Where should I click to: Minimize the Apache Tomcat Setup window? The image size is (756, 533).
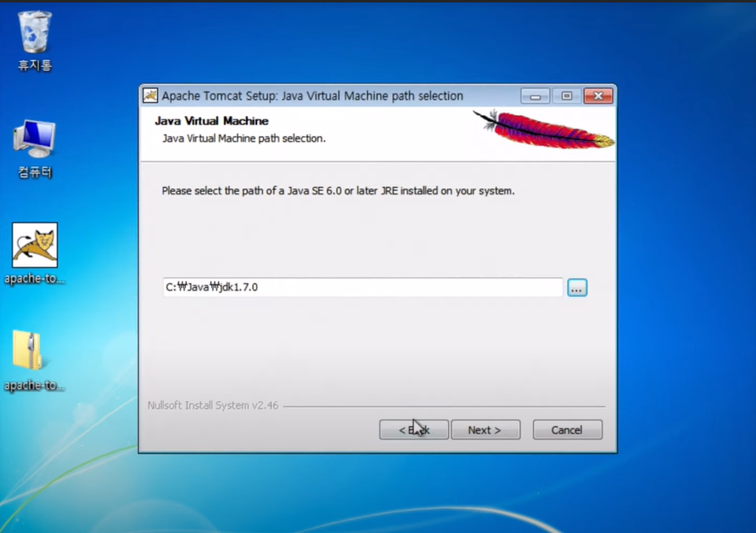pyautogui.click(x=535, y=96)
